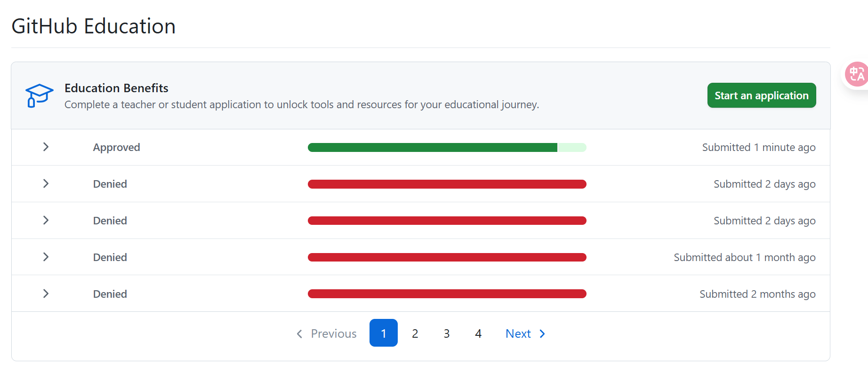Open the pink translate extension icon

coord(857,74)
